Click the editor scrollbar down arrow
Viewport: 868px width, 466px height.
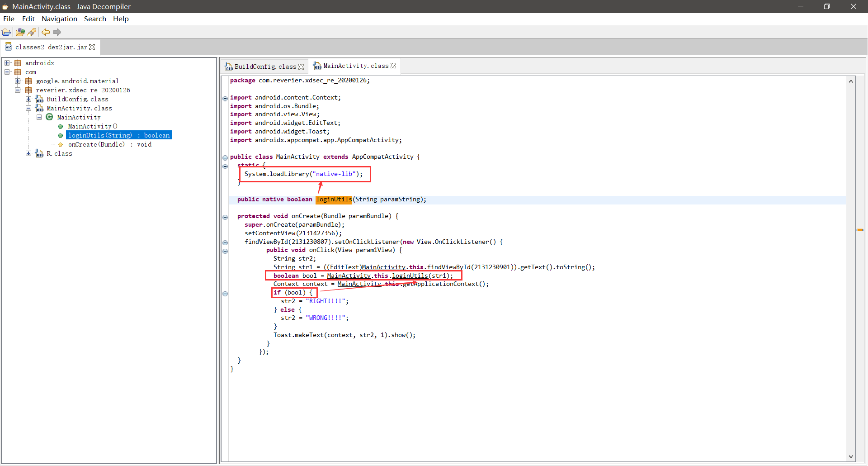851,457
